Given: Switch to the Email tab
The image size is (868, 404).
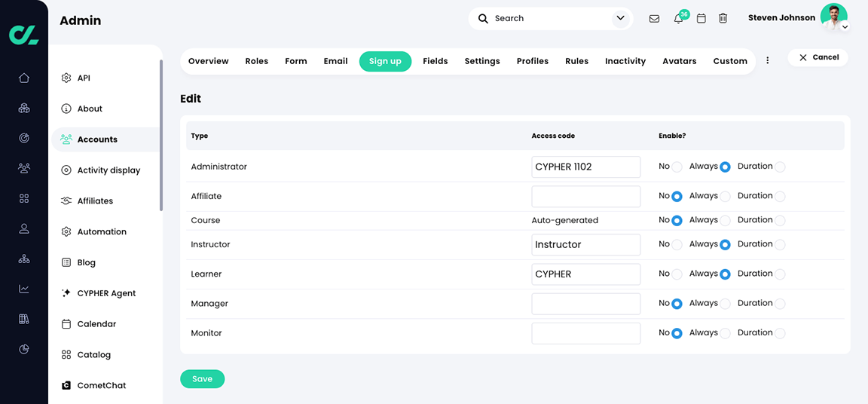Looking at the screenshot, I should click(335, 61).
